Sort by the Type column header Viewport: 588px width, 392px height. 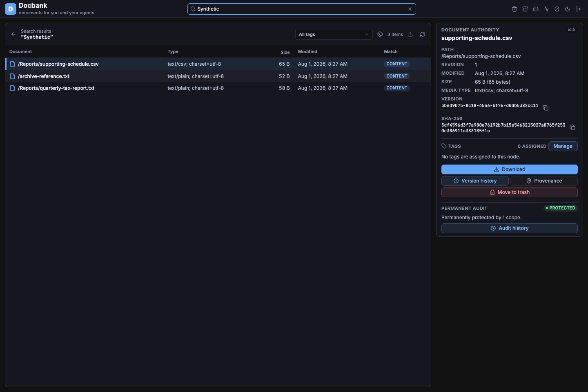[x=173, y=51]
